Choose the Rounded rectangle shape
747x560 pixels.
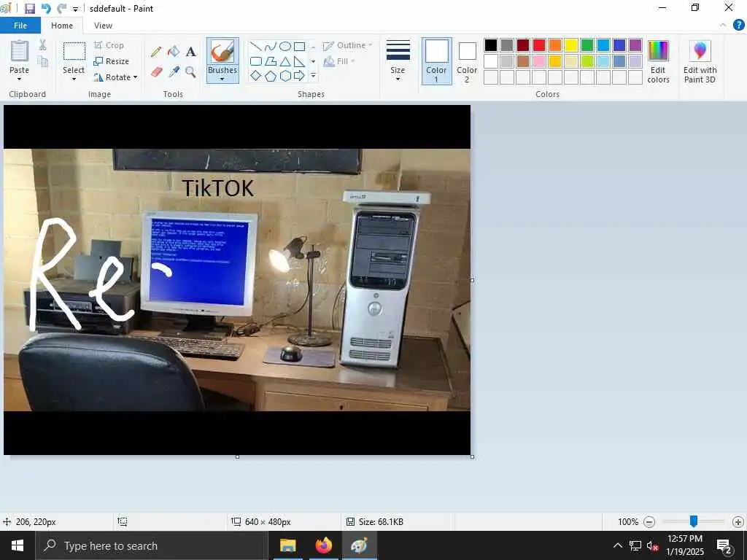[256, 61]
